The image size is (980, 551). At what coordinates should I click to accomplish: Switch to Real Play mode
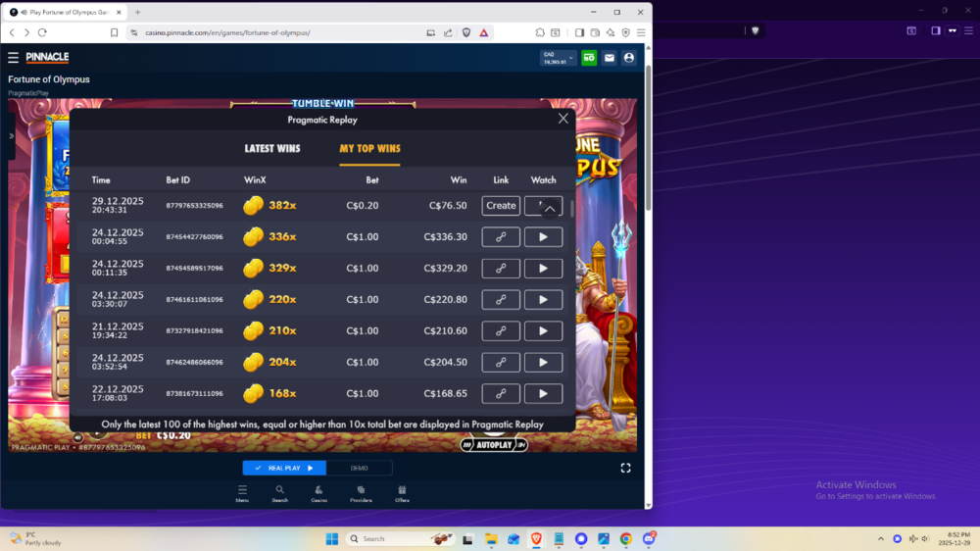click(284, 468)
